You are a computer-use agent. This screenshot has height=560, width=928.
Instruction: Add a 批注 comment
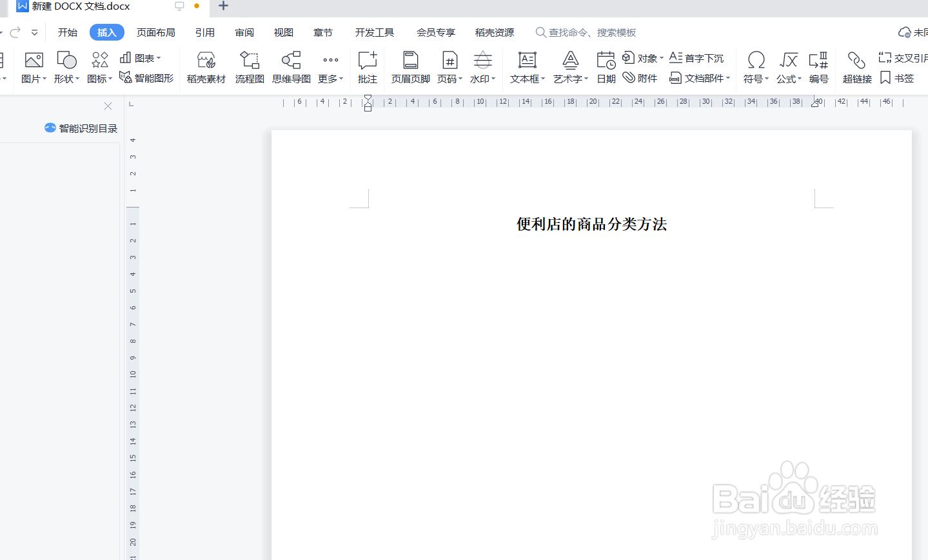point(368,68)
